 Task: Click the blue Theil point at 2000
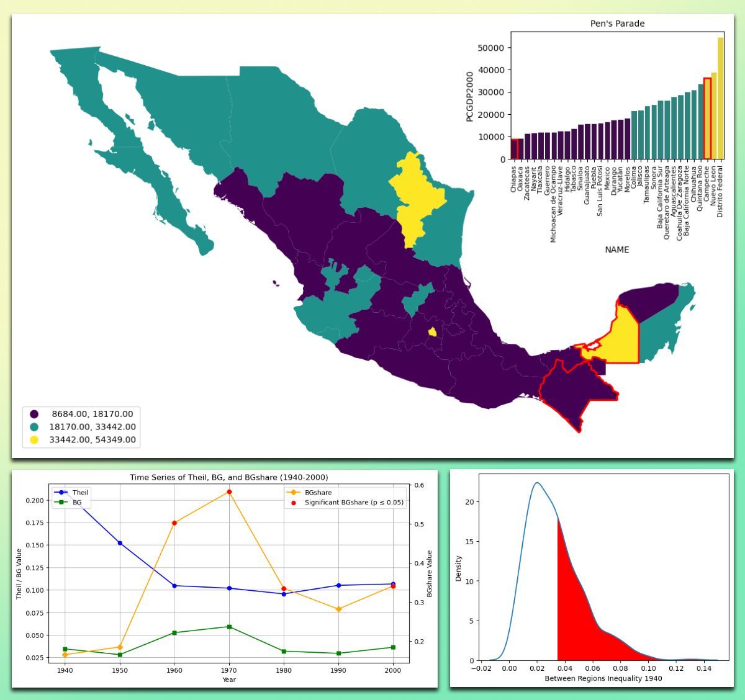393,584
